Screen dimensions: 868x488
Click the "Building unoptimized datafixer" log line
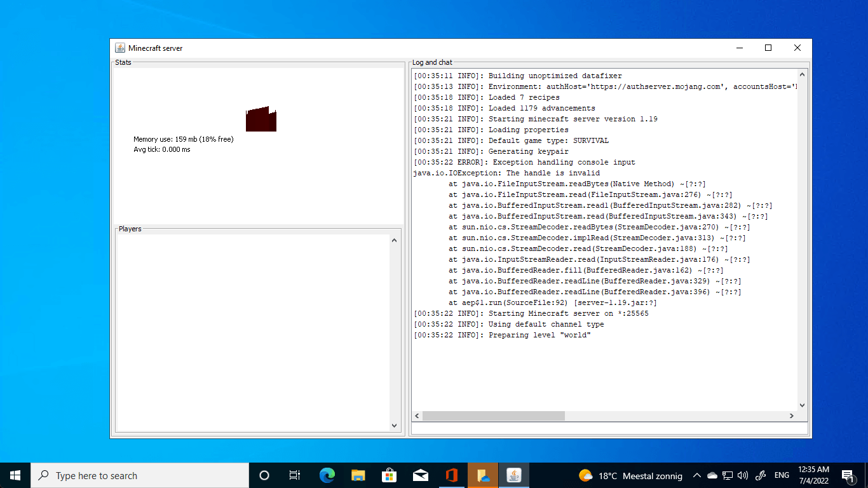point(518,76)
